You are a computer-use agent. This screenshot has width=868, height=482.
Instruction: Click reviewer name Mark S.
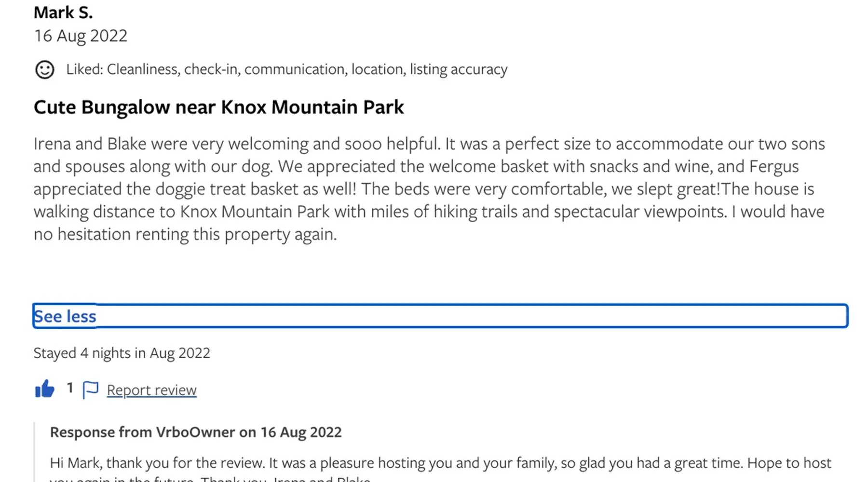(63, 13)
